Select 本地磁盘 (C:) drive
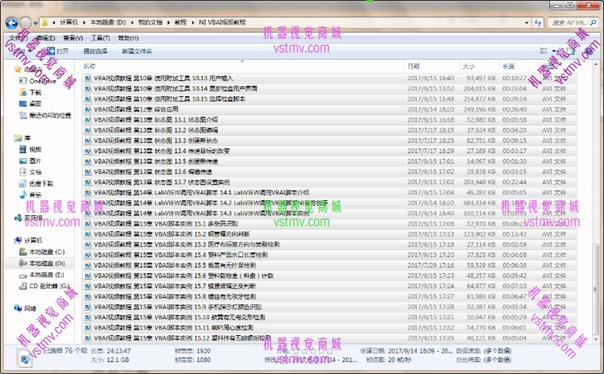Image resolution: width=604 pixels, height=374 pixels. pyautogui.click(x=42, y=252)
